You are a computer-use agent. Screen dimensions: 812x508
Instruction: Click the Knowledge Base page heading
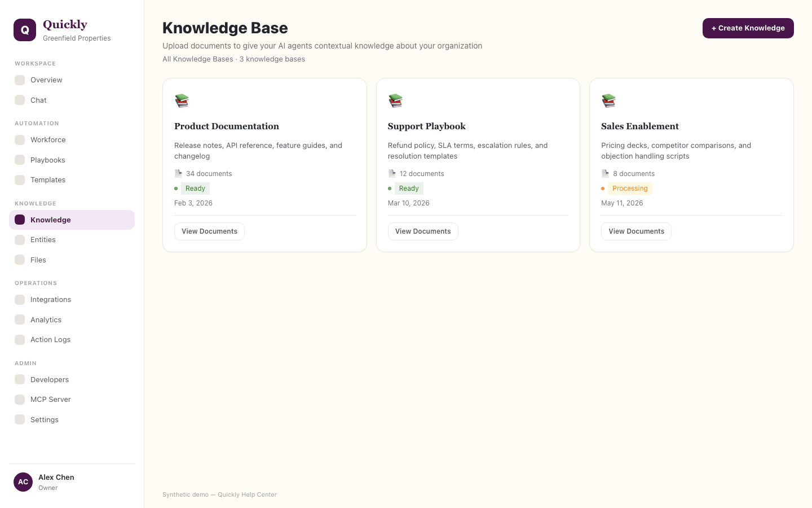225,28
